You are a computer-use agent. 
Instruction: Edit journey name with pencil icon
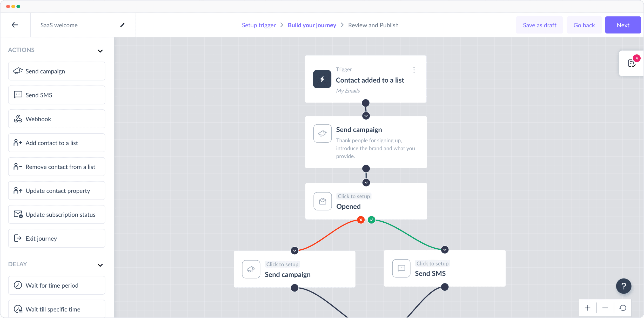pos(122,25)
